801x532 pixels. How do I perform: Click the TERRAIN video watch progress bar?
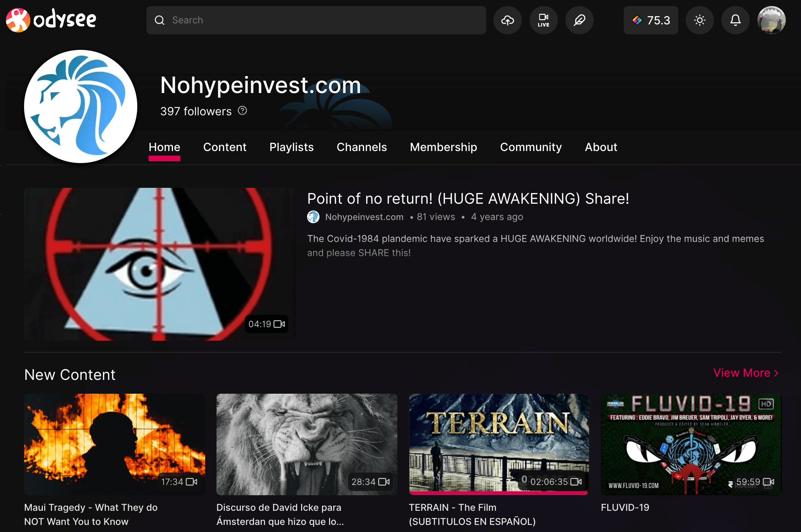tap(499, 493)
